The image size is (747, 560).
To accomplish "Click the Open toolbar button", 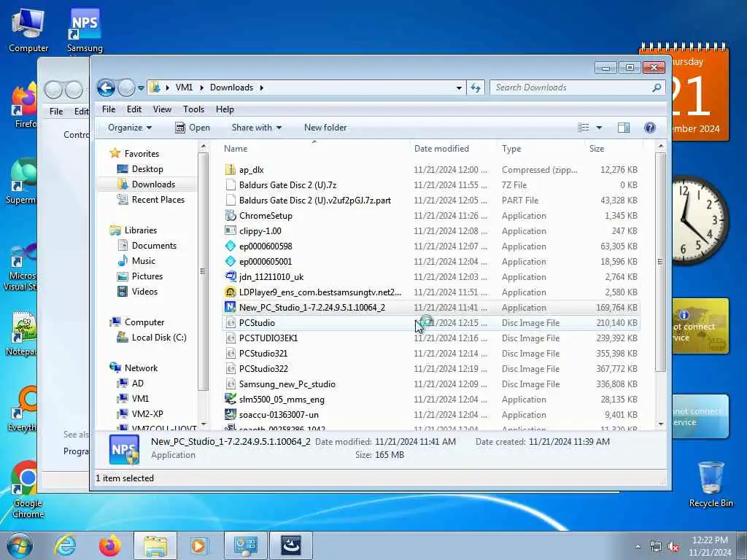I will (x=193, y=128).
